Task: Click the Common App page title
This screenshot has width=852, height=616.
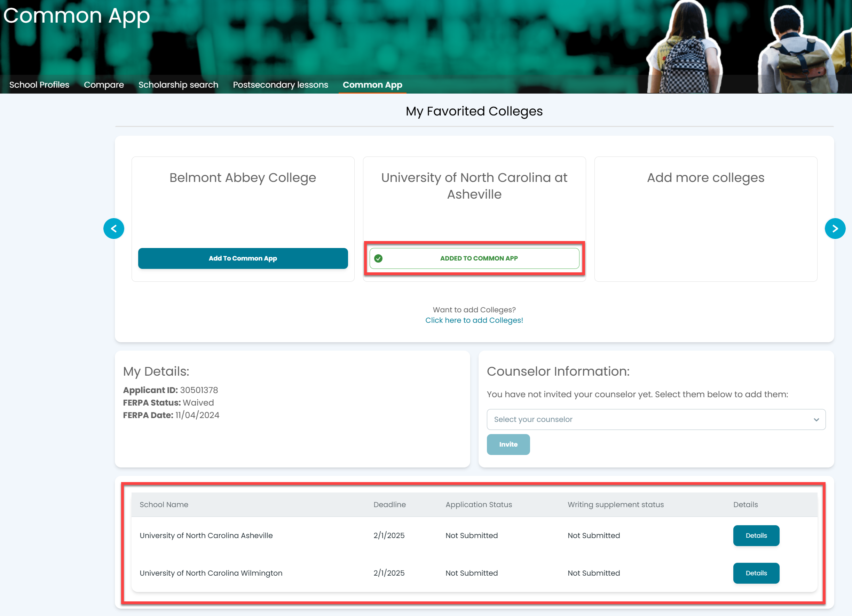Action: coord(77,16)
